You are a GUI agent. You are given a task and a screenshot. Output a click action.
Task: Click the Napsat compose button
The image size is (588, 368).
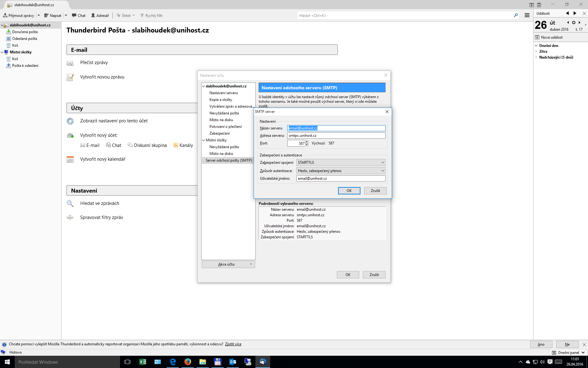[x=53, y=15]
